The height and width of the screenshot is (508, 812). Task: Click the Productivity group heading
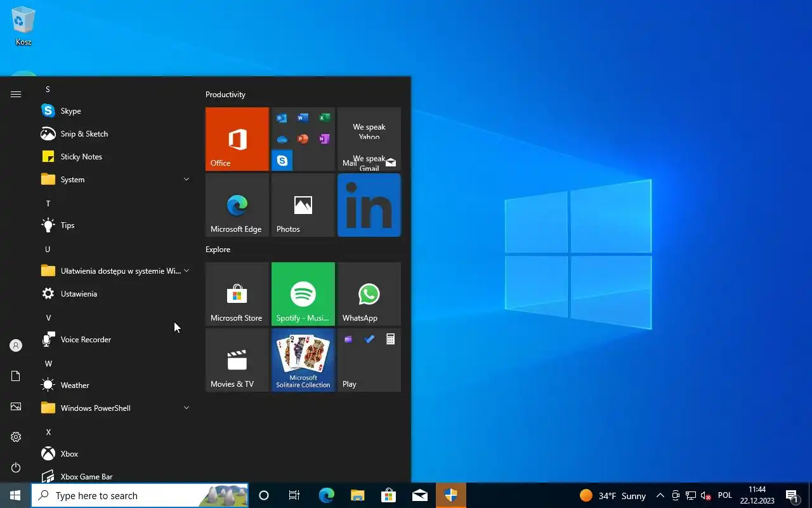click(225, 95)
